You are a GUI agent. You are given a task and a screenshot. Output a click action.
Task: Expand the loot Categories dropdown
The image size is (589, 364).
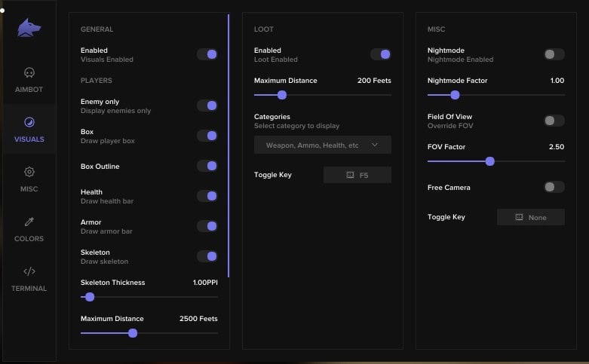322,145
